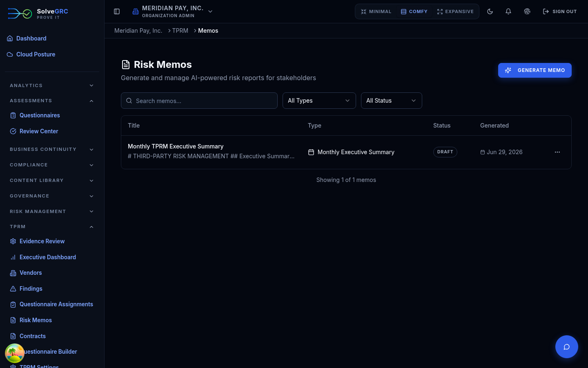Click the Risk Memos document icon in sidebar

[x=13, y=320]
